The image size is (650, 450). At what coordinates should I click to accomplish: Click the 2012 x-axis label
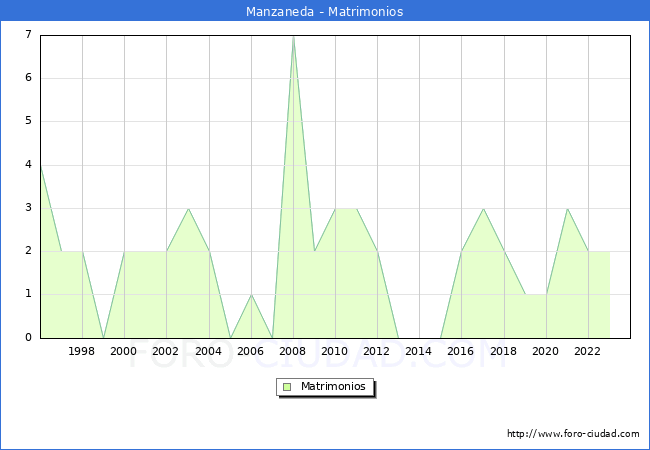coord(377,351)
